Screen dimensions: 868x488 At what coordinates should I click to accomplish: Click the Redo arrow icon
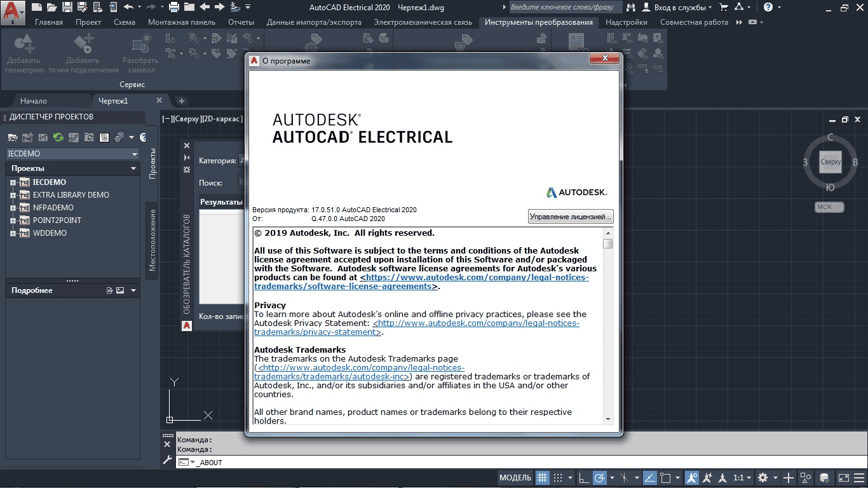click(150, 7)
